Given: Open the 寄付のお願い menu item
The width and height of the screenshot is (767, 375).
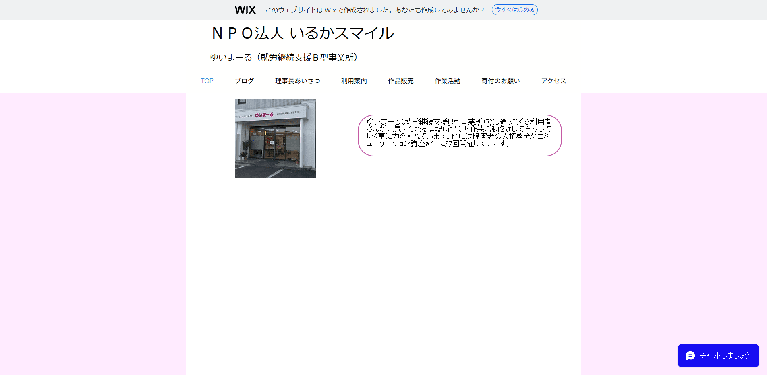Looking at the screenshot, I should tap(500, 81).
